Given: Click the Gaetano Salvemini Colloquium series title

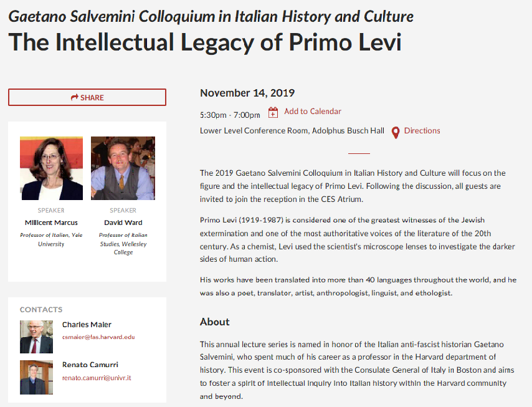Looking at the screenshot, I should (211, 16).
